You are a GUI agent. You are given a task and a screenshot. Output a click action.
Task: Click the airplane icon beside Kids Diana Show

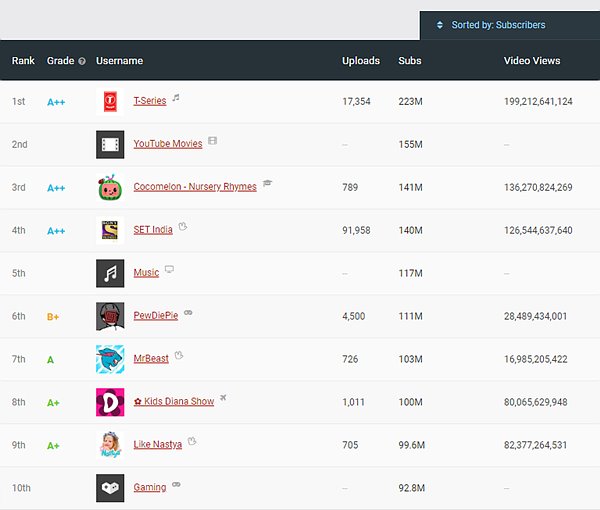[223, 398]
